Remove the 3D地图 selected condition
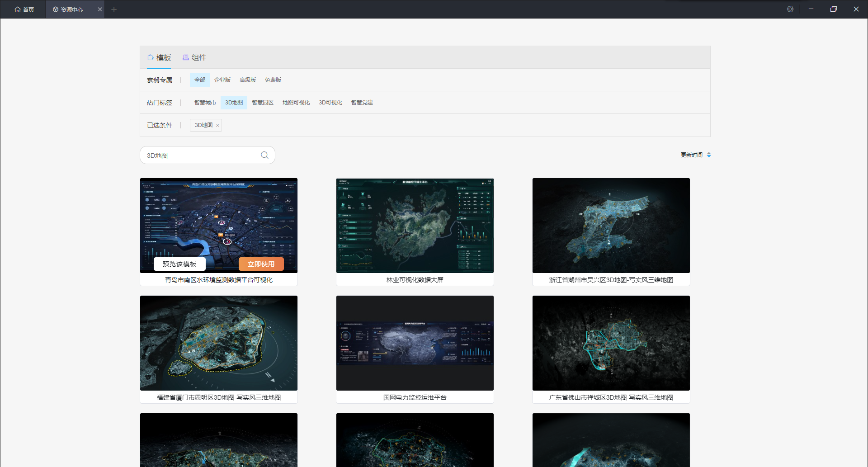Screen dimensions: 868x467 tap(217, 126)
